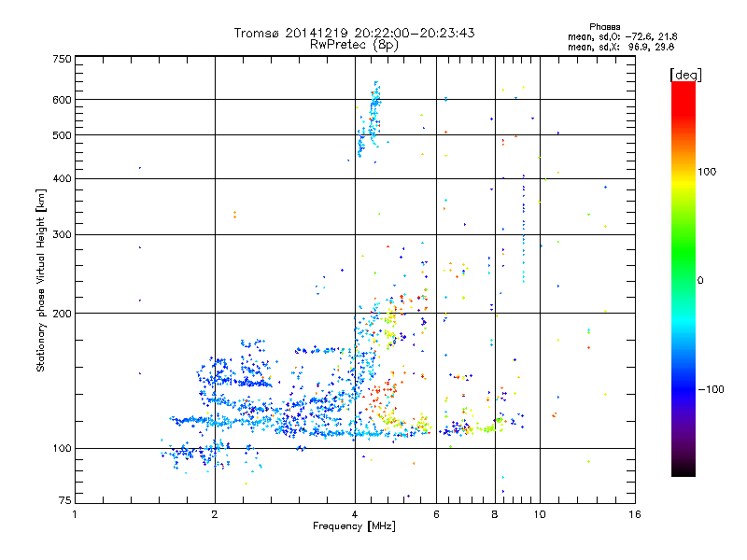The image size is (747, 560).
Task: Select the 'mean, sd,O: -72.6, 21.8' text
Action: (x=622, y=36)
